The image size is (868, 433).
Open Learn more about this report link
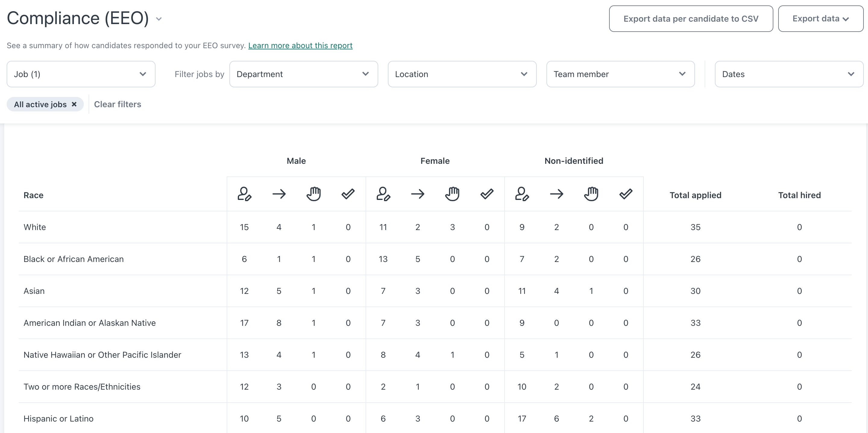(300, 45)
